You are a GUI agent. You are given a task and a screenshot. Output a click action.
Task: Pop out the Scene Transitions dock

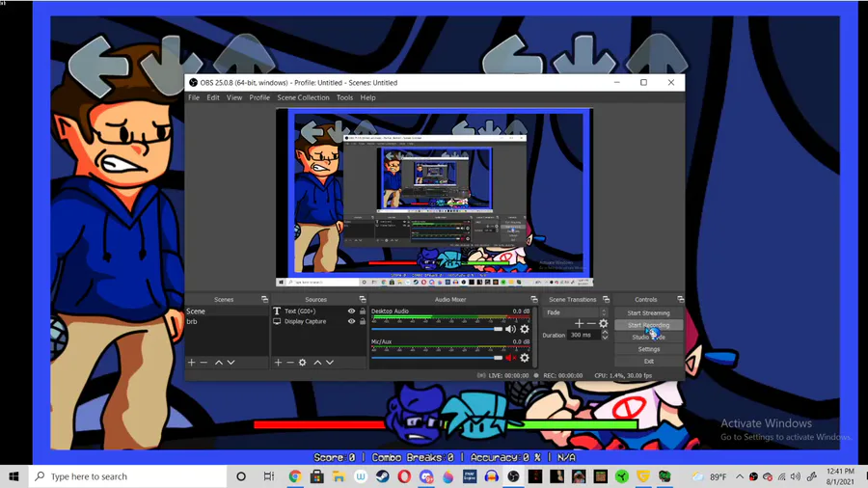[607, 299]
